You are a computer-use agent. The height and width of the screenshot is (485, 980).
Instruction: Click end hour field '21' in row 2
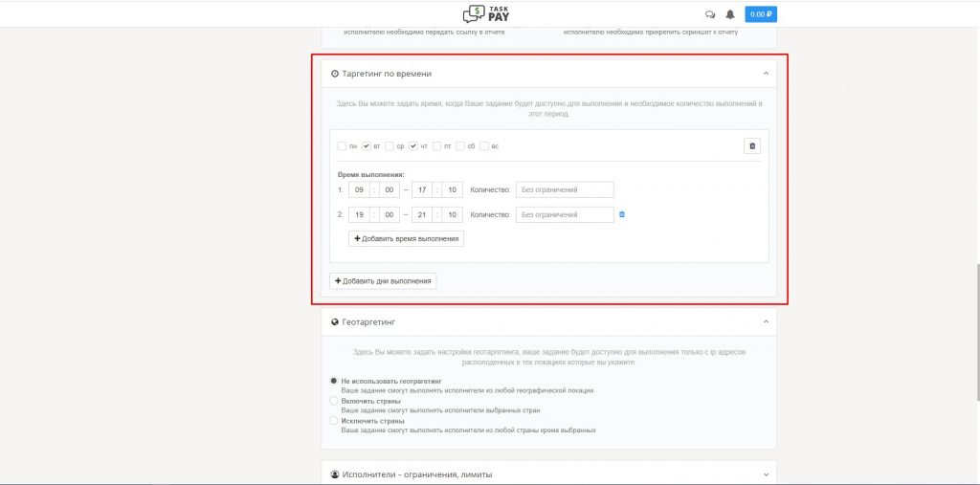(422, 214)
